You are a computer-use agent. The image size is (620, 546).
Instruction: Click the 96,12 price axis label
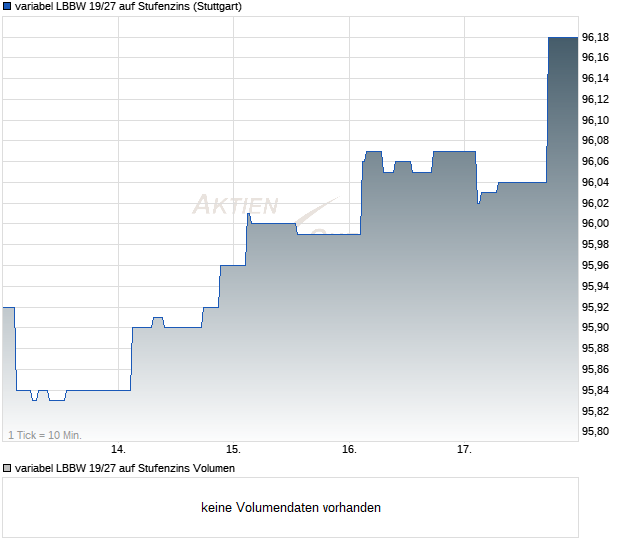click(x=595, y=99)
